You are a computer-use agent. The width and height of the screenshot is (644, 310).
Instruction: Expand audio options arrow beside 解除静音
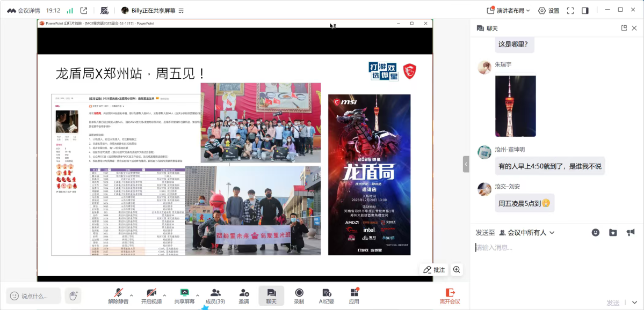(132, 295)
